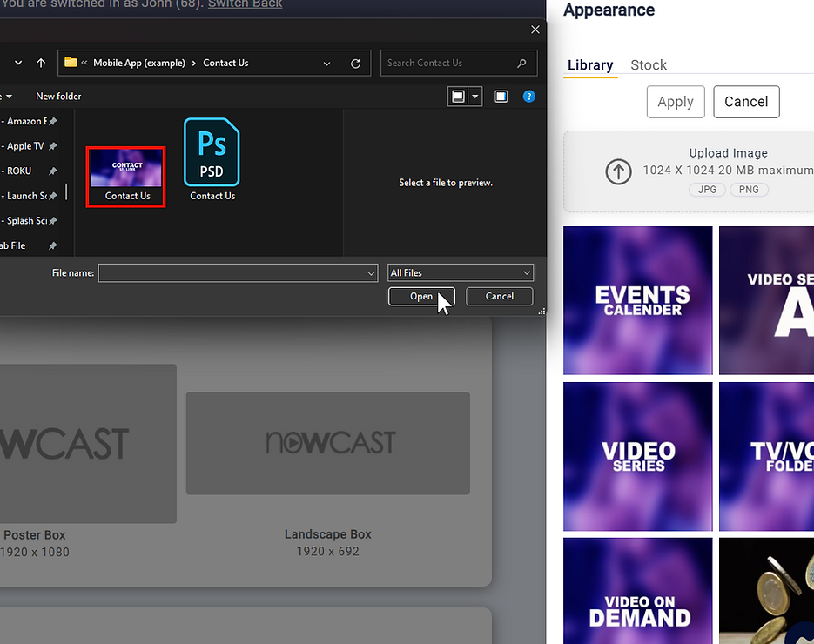Click the Open button in file dialog
Viewport: 814px width, 644px height.
(x=421, y=296)
